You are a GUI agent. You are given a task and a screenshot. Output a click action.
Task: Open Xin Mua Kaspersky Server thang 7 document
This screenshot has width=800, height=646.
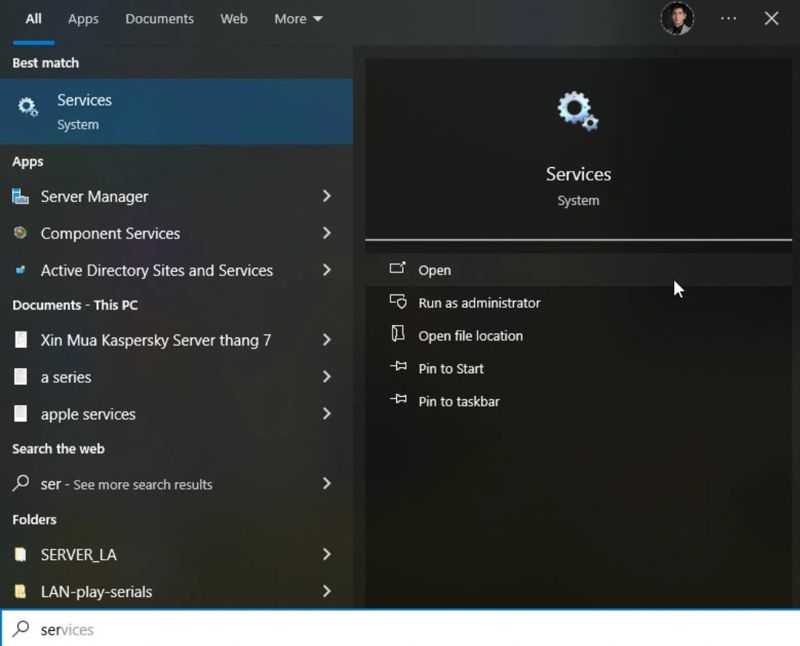click(x=155, y=340)
